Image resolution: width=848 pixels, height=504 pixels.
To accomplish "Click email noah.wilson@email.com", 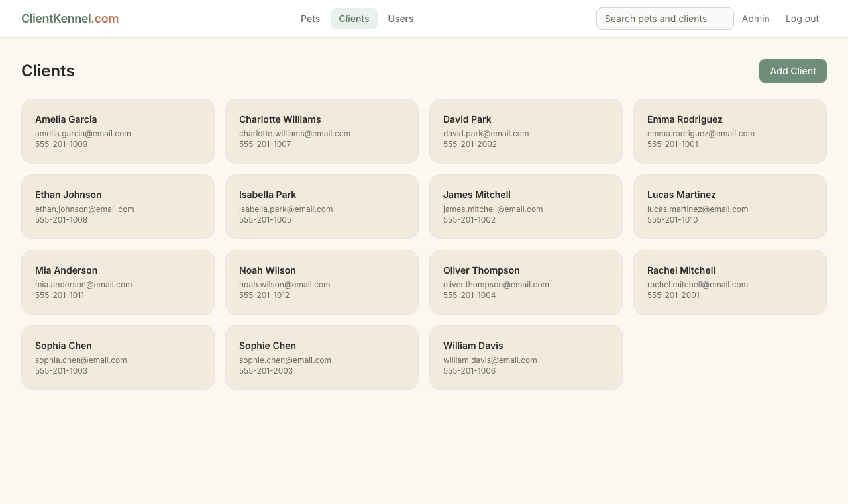I will click(285, 285).
